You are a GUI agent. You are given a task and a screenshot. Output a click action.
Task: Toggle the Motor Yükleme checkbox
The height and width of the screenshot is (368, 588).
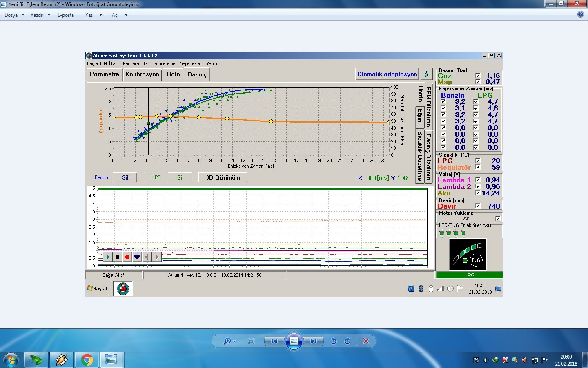(498, 219)
